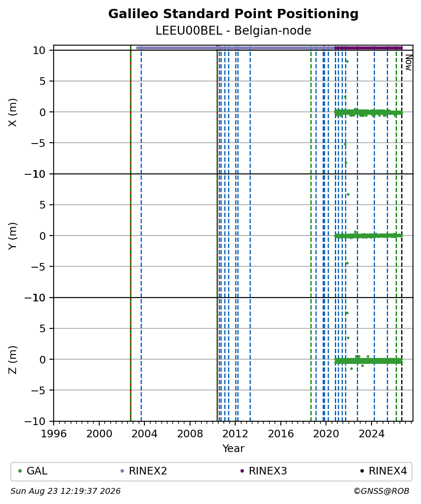Click the rotated 'Now' marker label
The image size is (421, 504).
pos(408,62)
